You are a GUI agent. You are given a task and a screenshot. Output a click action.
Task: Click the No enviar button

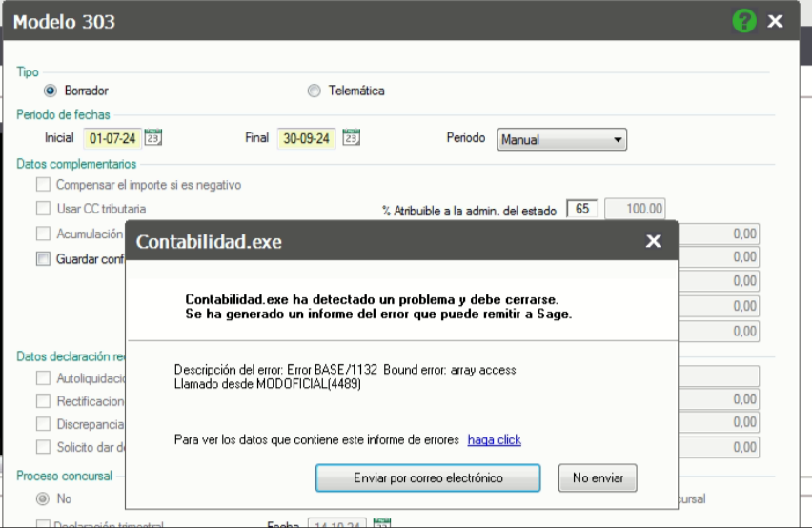click(x=598, y=477)
